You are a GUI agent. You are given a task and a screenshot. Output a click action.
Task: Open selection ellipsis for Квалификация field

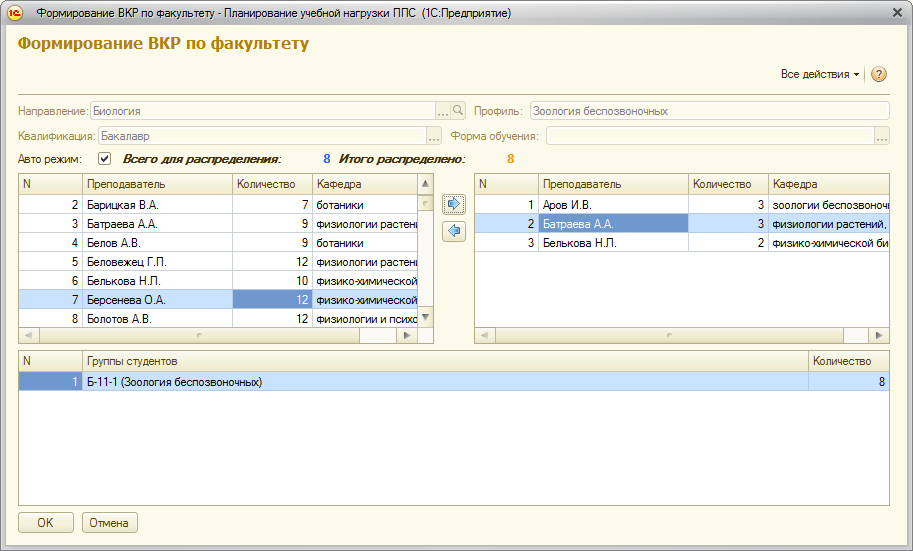[x=434, y=136]
